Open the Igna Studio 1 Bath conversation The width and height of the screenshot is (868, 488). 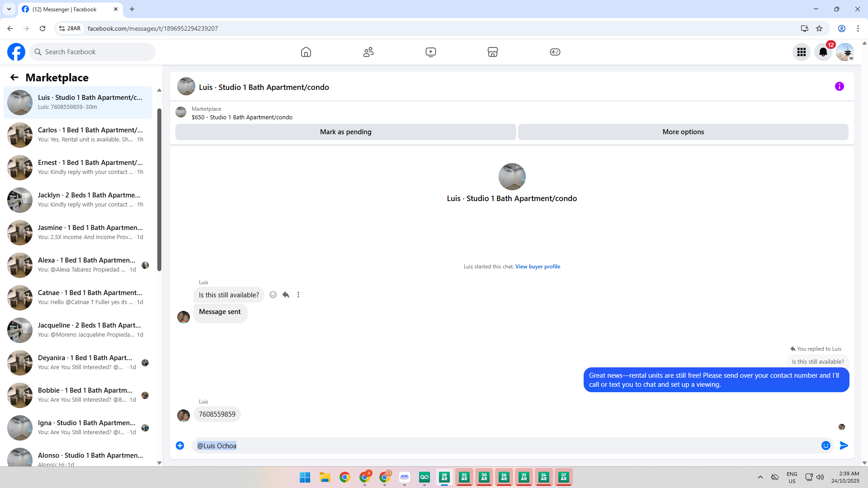(x=78, y=428)
